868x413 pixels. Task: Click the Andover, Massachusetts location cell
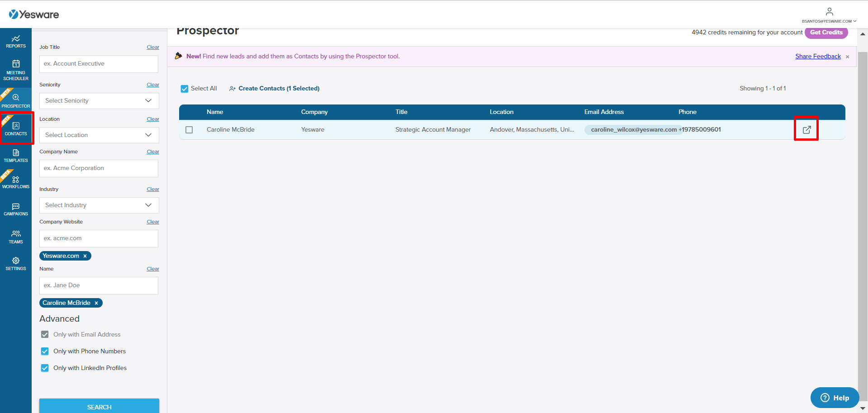pyautogui.click(x=532, y=129)
